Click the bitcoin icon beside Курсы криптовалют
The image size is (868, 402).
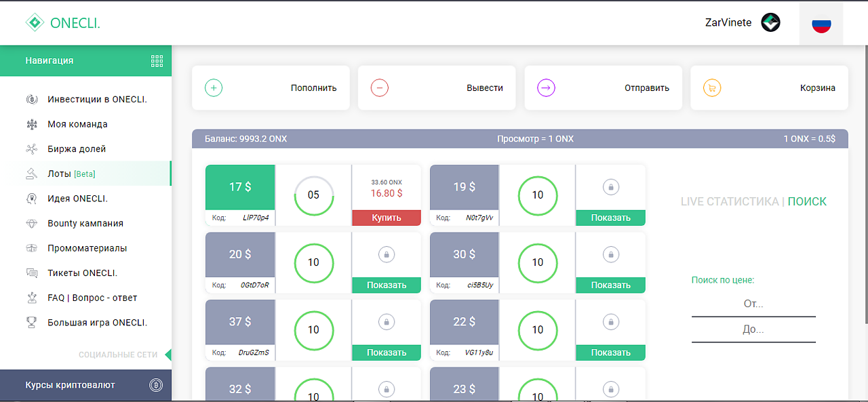[156, 385]
